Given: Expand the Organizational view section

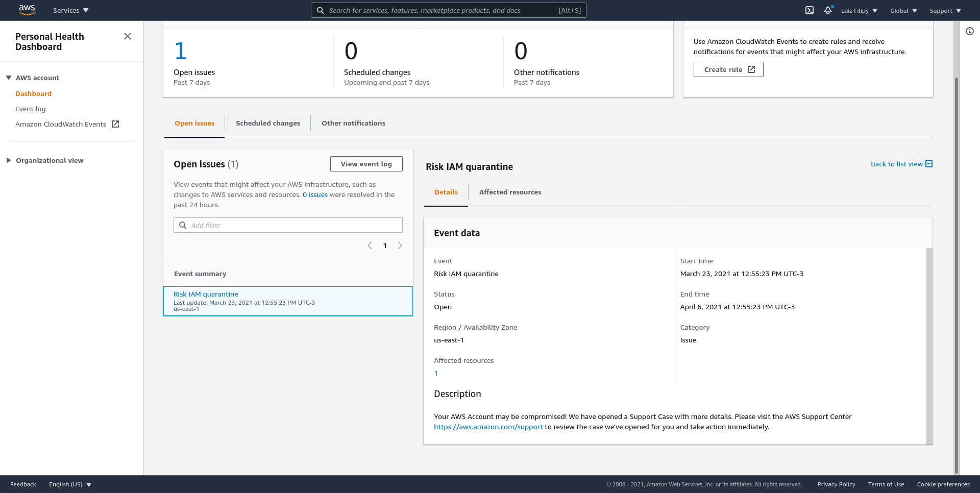Looking at the screenshot, I should point(9,160).
